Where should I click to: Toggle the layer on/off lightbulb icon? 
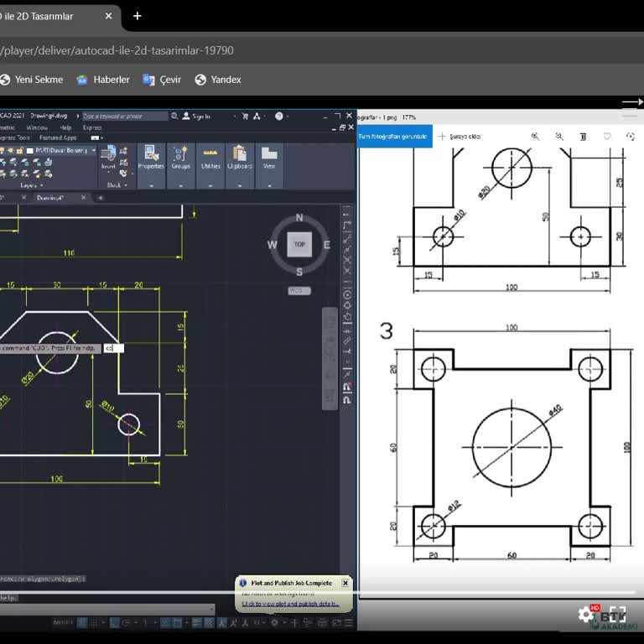click(2, 151)
